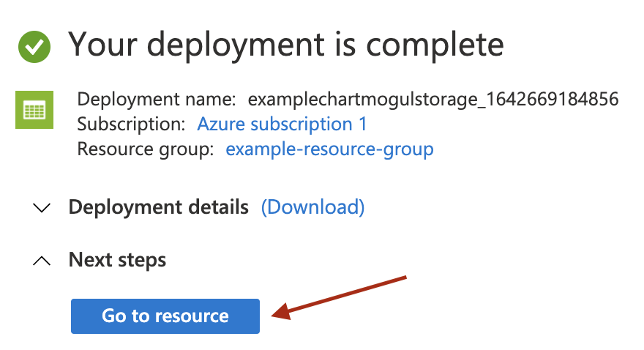Image resolution: width=644 pixels, height=350 pixels.
Task: Open the Azure subscription 1 link
Action: pos(282,124)
